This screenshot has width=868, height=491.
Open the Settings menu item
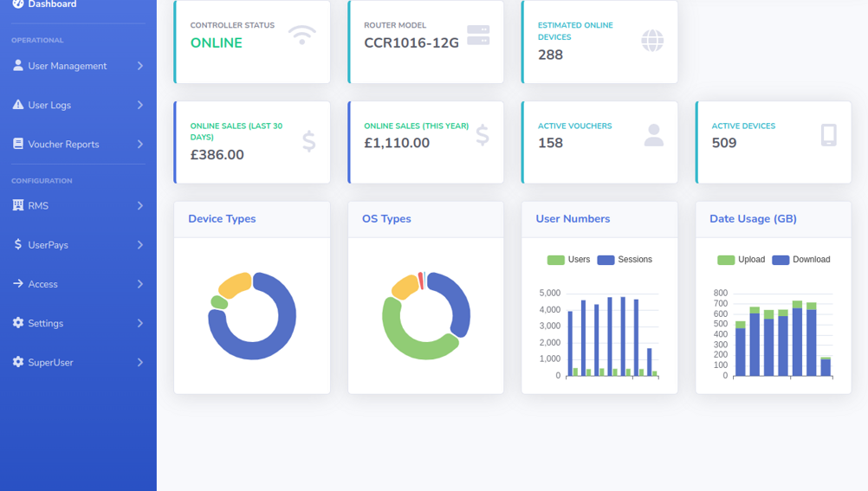(46, 323)
